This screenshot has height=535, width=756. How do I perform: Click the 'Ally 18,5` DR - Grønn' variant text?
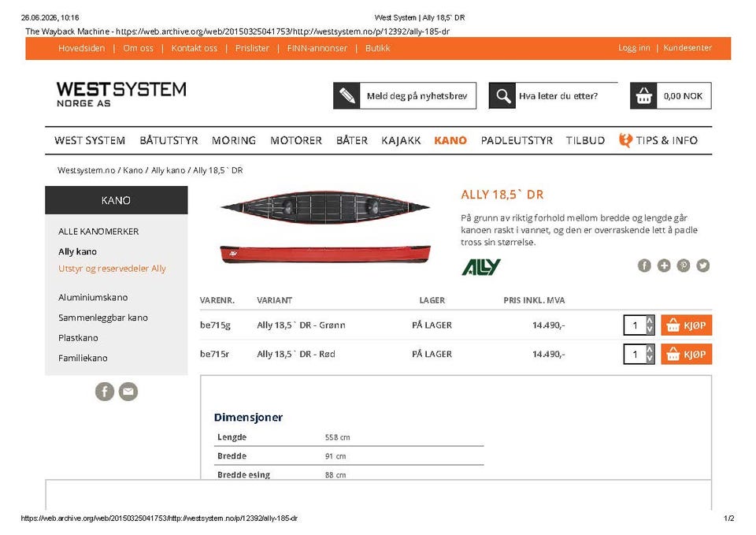click(x=301, y=325)
